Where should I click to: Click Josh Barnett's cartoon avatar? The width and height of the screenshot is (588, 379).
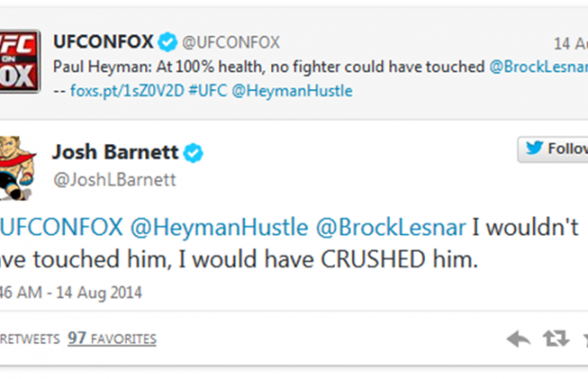tap(22, 167)
